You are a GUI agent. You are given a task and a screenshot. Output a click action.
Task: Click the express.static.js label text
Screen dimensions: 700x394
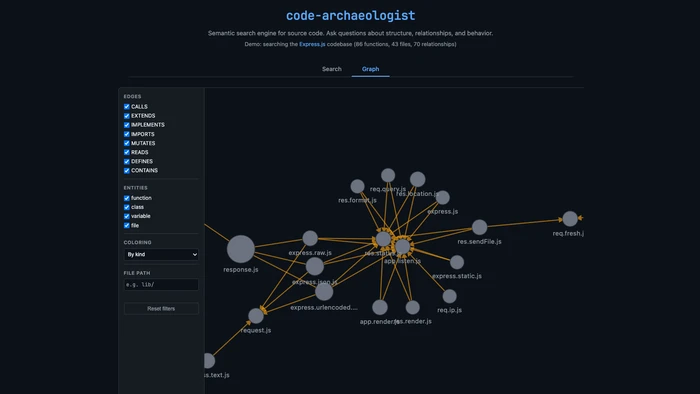click(457, 276)
